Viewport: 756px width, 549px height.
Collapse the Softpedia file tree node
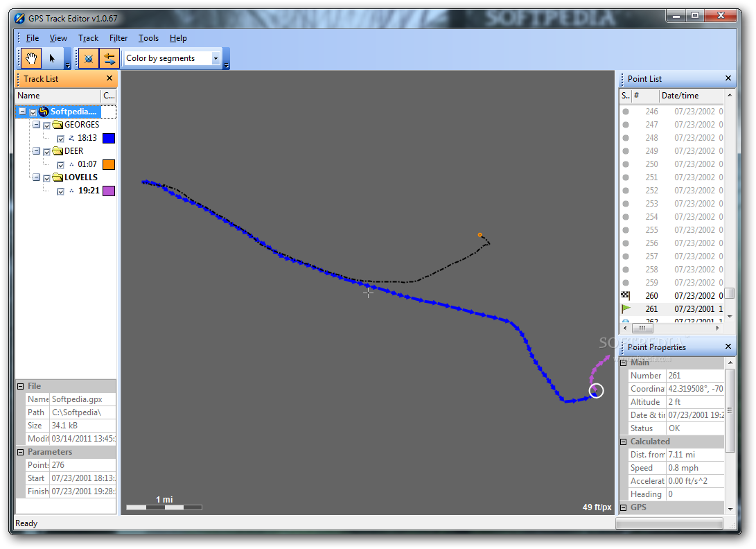(22, 112)
